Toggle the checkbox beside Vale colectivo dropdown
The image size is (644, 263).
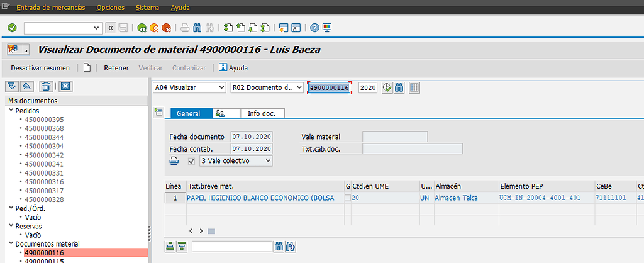pos(192,161)
